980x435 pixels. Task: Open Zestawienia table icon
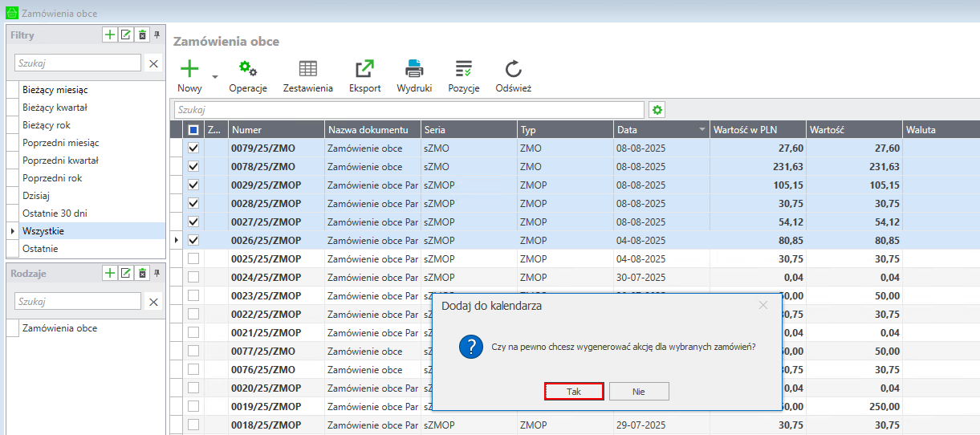307,70
